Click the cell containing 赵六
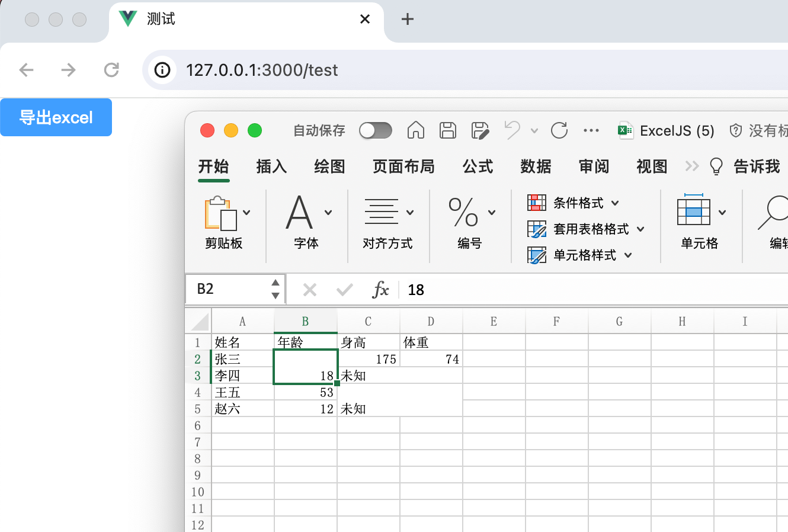 pyautogui.click(x=242, y=409)
